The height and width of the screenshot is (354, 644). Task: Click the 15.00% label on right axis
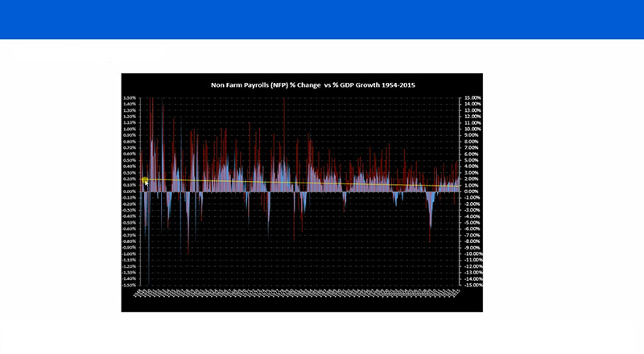(473, 97)
